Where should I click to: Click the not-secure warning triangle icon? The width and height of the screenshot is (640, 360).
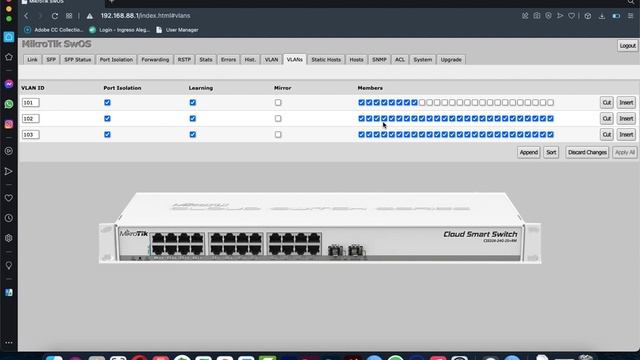[x=90, y=16]
